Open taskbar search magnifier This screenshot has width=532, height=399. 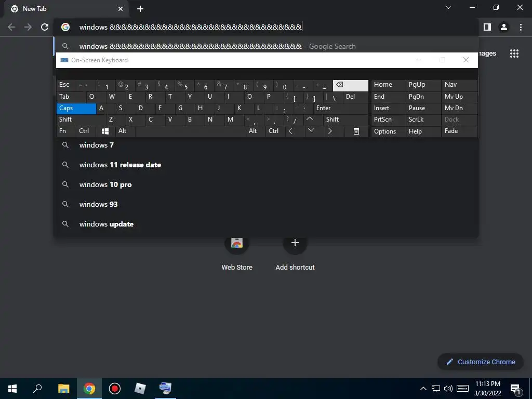37,389
